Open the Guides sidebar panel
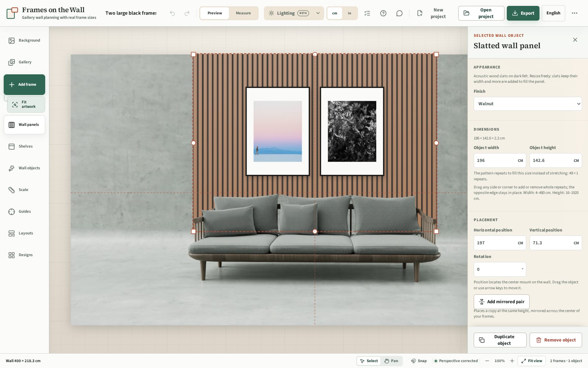The image size is (588, 368). click(25, 212)
